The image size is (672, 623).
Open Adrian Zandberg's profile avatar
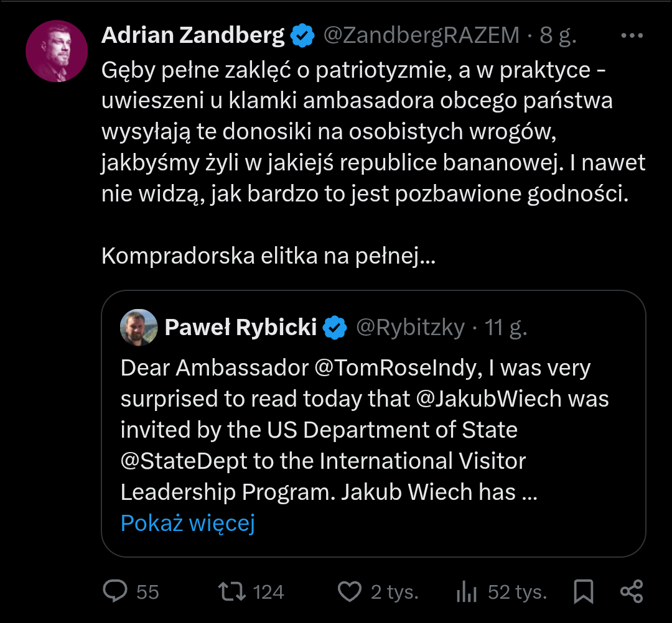click(57, 51)
